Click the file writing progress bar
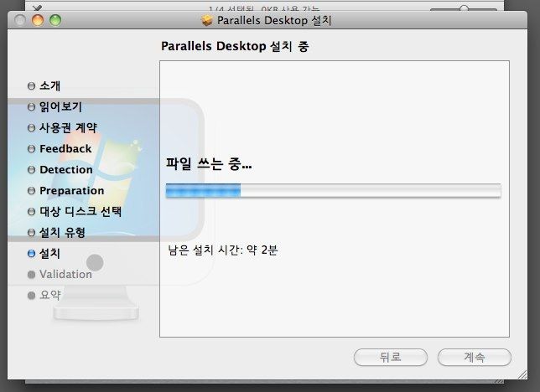The image size is (540, 392). (333, 190)
